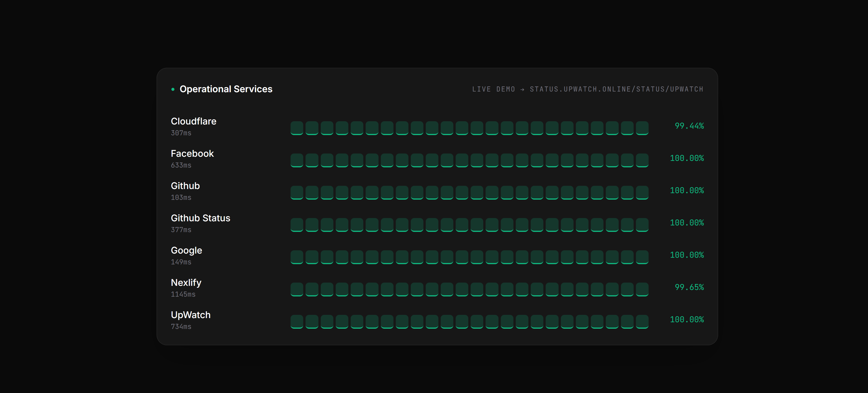Image resolution: width=868 pixels, height=393 pixels.
Task: Click UpWatch's 100.00% uptime value
Action: (687, 319)
